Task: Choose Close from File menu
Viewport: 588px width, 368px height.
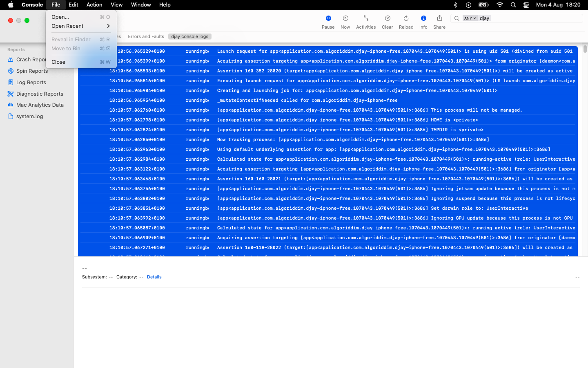Action: click(81, 62)
